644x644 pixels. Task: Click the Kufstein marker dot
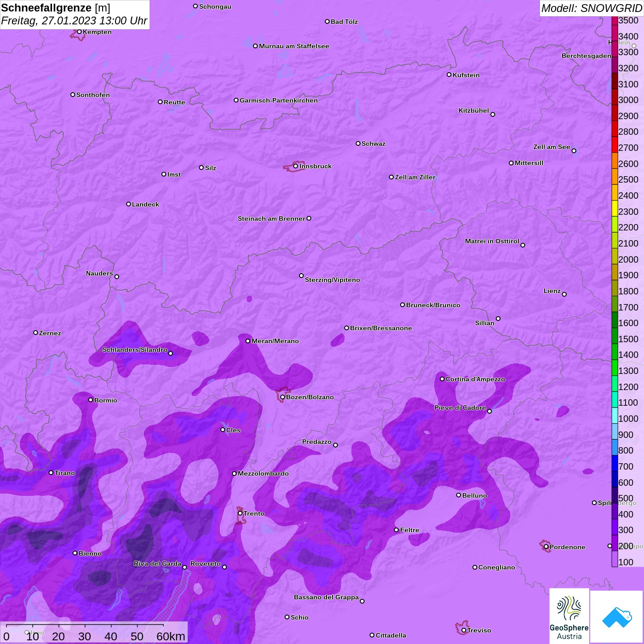click(449, 75)
